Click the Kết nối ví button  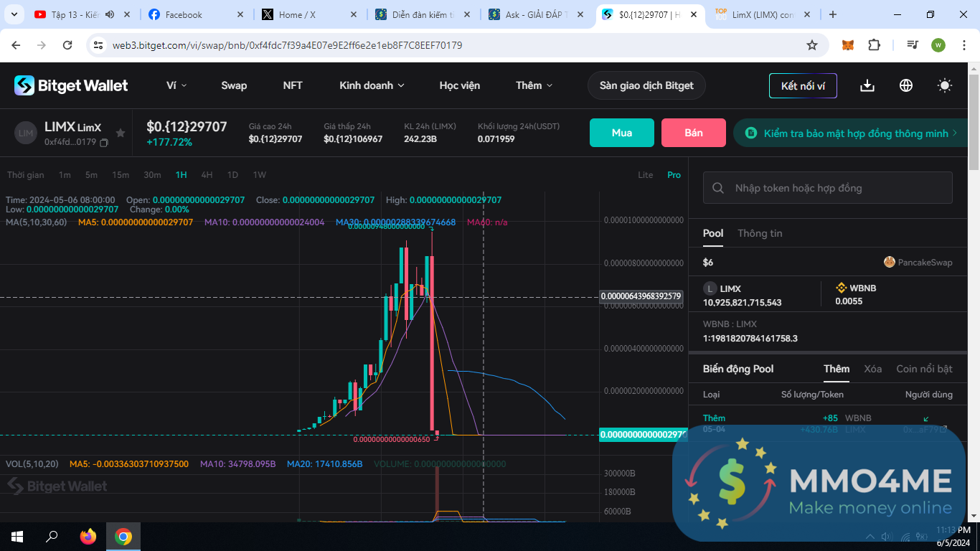pyautogui.click(x=804, y=86)
